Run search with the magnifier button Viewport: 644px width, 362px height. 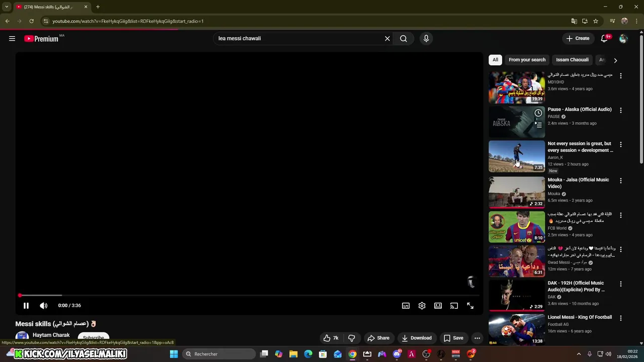coord(404,38)
